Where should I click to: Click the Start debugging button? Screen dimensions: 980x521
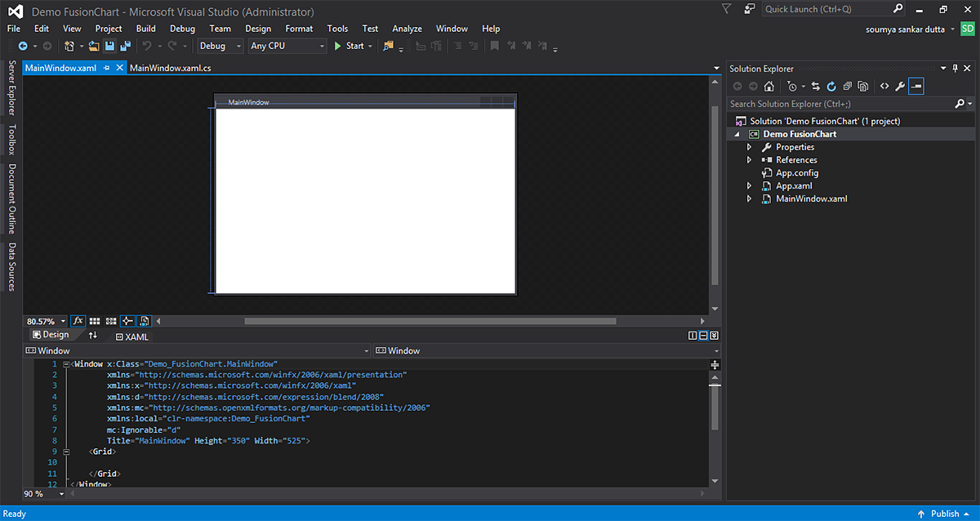click(349, 47)
